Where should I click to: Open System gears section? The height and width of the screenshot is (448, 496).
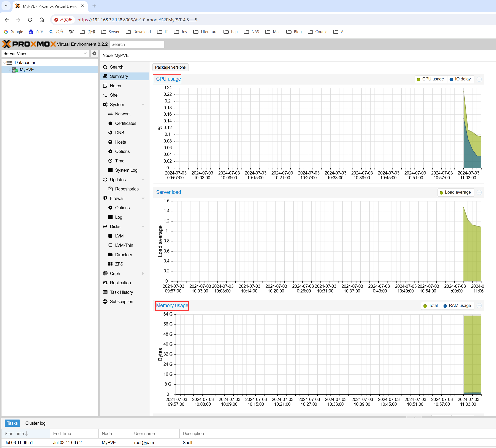[x=105, y=104]
